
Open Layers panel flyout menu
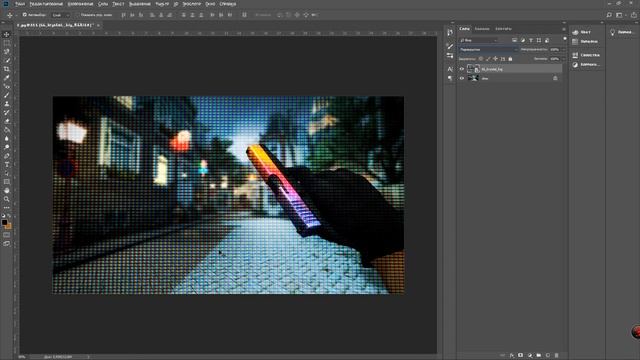[564, 29]
